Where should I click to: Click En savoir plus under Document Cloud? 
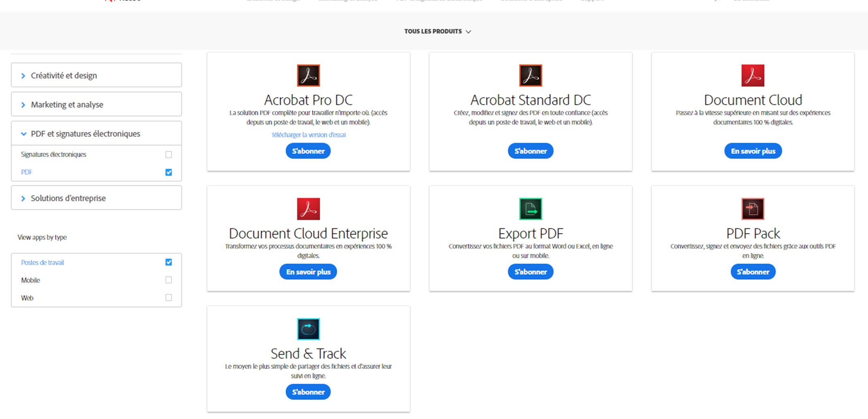coord(753,151)
